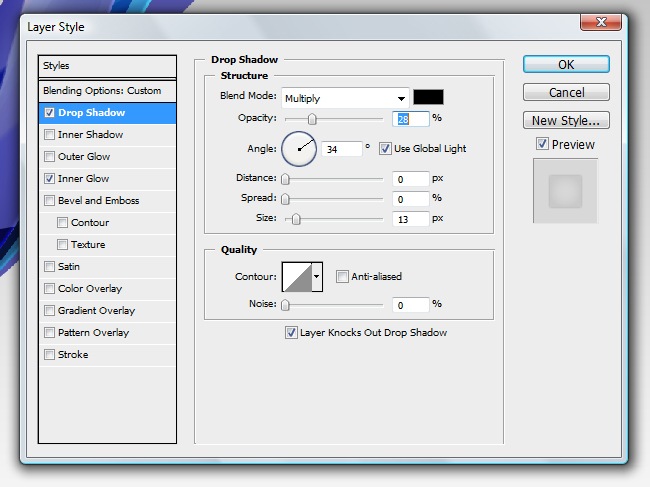Open the Gradient Overlay settings
This screenshot has width=650, height=487.
pos(96,310)
